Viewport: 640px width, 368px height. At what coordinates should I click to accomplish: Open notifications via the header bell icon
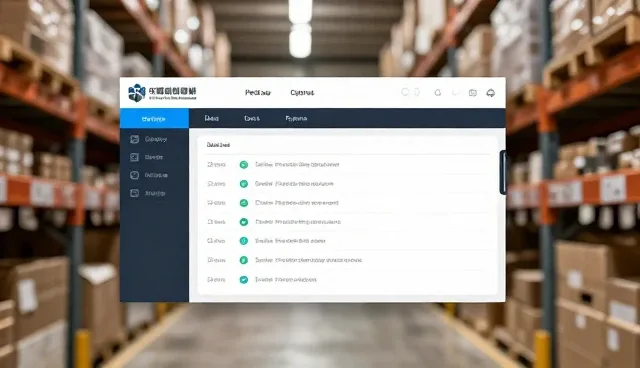pyautogui.click(x=438, y=93)
